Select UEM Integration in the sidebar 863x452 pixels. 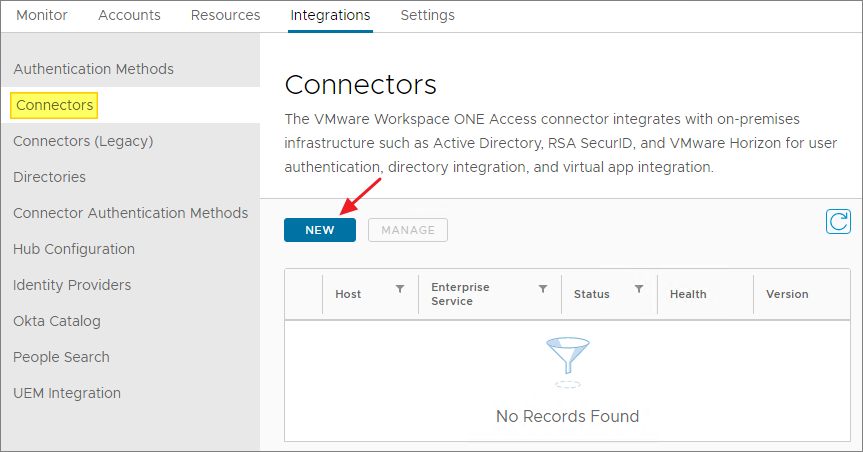click(67, 393)
